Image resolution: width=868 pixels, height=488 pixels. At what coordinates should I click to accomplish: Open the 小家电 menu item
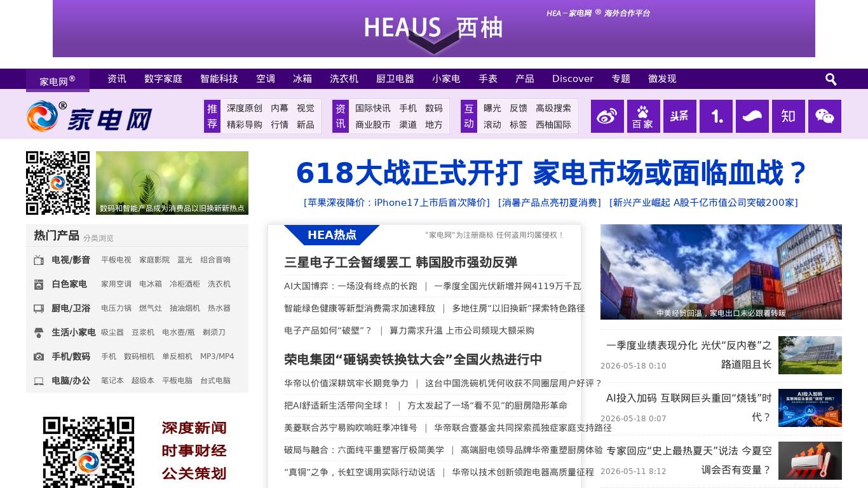pos(446,79)
